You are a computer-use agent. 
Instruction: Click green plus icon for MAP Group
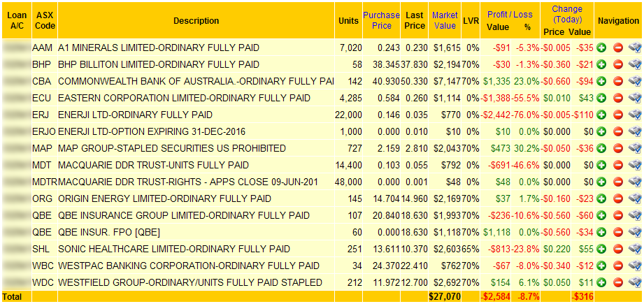[602, 148]
